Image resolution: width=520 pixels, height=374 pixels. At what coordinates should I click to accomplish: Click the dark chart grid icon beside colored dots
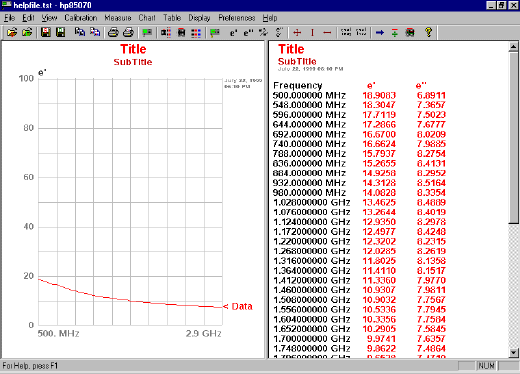(181, 32)
